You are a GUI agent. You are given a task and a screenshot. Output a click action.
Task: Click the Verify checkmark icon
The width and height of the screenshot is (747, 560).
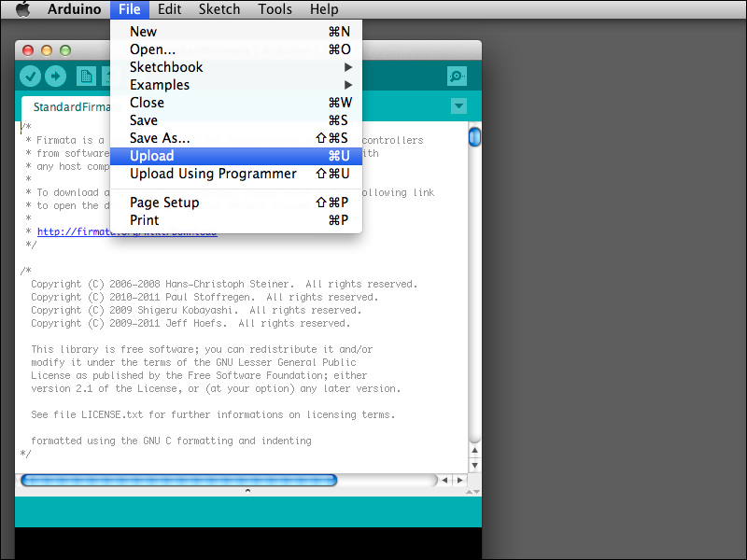[x=31, y=77]
